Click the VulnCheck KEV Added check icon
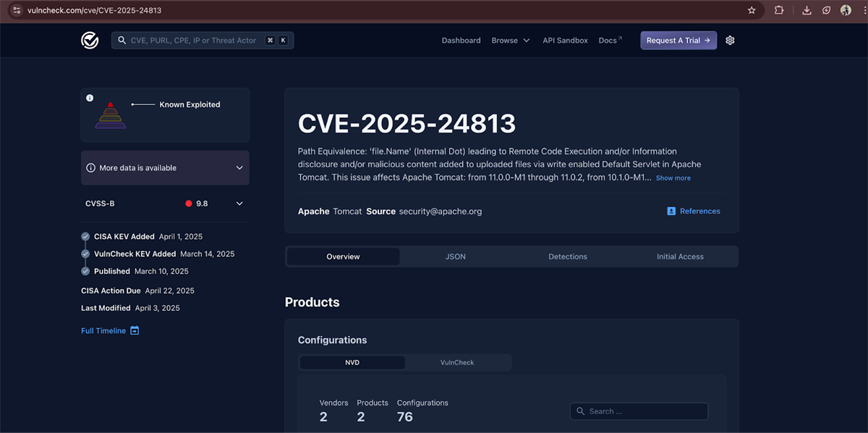This screenshot has height=433, width=868. tap(85, 254)
